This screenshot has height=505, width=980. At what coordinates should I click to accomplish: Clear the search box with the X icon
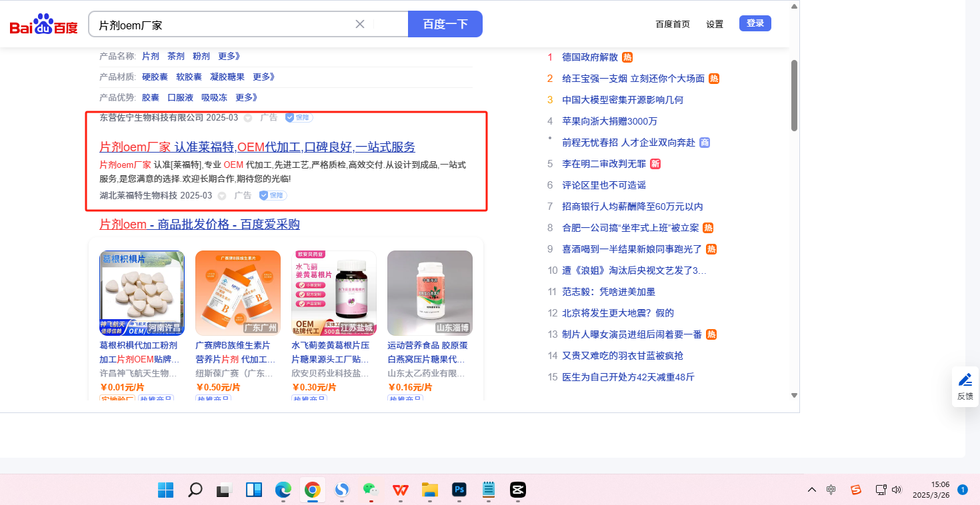point(360,24)
